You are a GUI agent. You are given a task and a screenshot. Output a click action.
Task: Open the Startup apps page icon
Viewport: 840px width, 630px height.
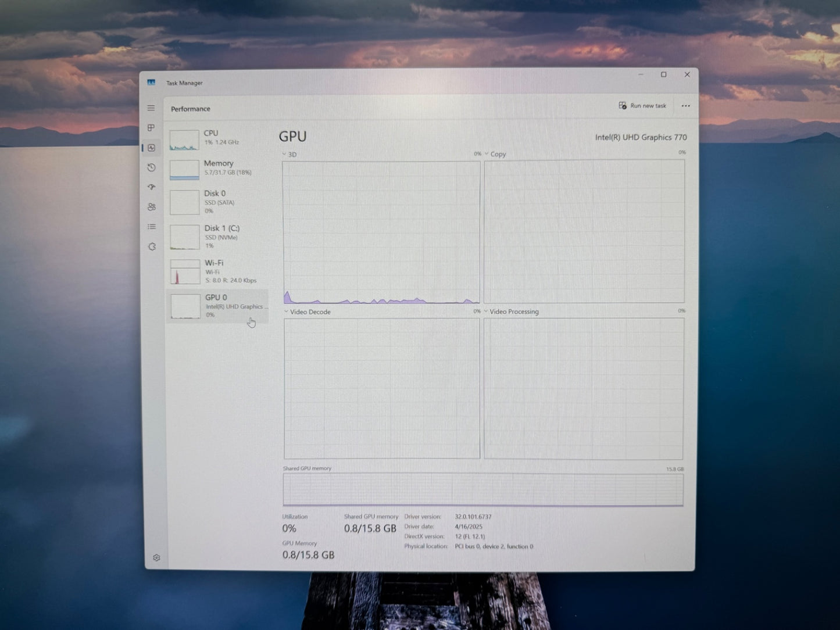pyautogui.click(x=152, y=187)
